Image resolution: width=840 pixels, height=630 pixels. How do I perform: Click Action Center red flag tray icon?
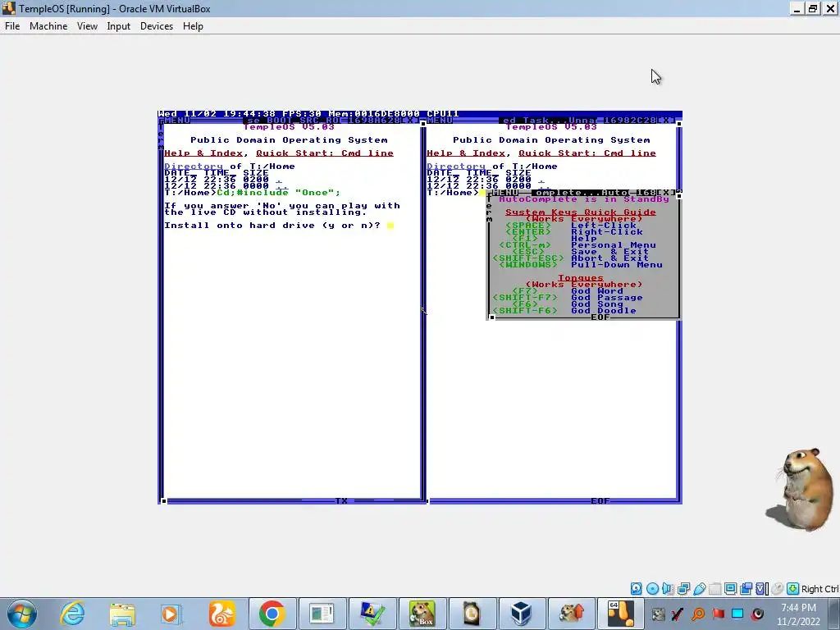click(718, 614)
